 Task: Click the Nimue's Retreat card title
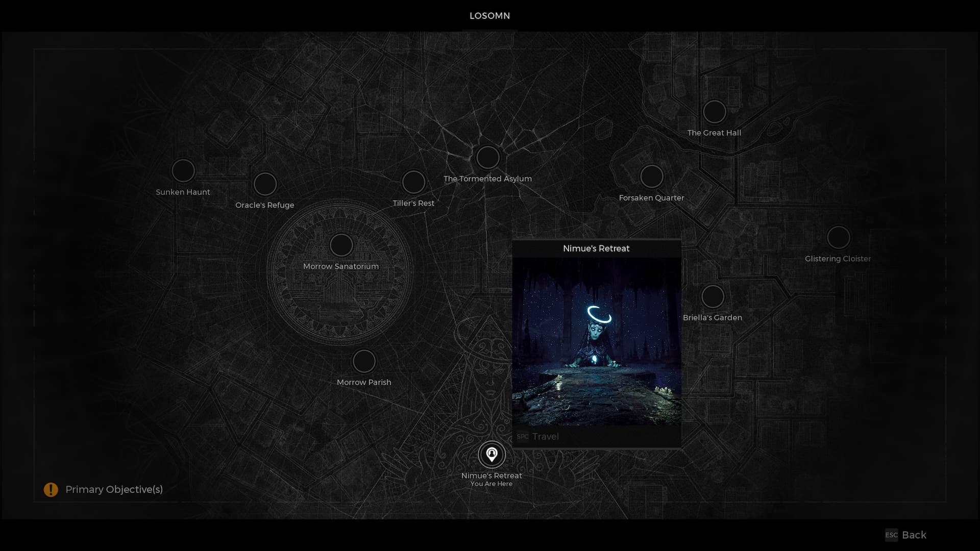596,248
